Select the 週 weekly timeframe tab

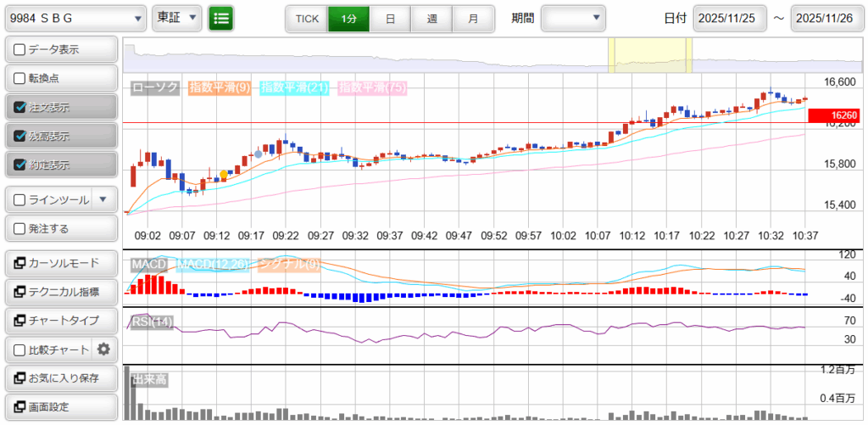(x=432, y=18)
